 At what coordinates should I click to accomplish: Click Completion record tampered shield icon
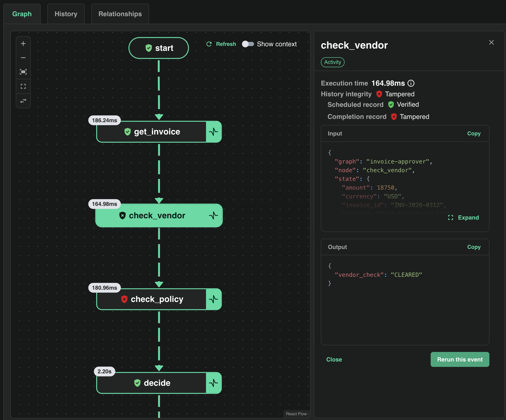[394, 117]
